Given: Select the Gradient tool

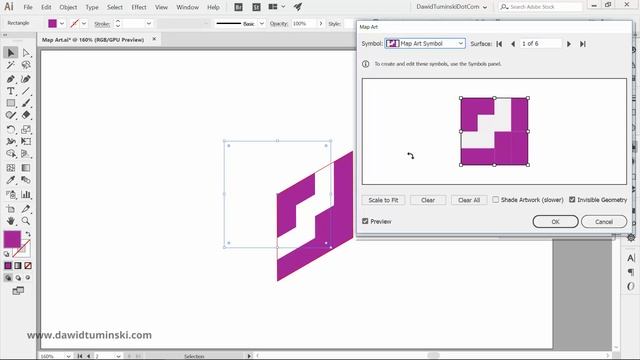Looking at the screenshot, I should click(26, 168).
